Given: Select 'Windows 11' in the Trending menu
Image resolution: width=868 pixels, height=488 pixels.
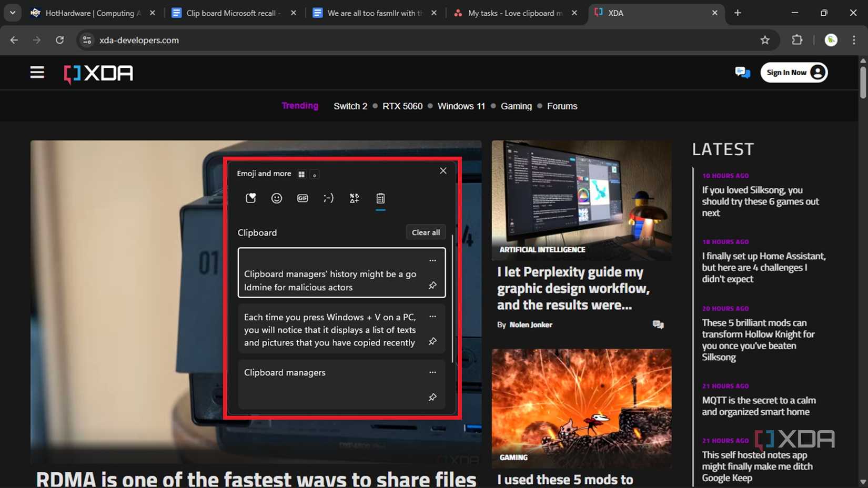Looking at the screenshot, I should pyautogui.click(x=461, y=106).
